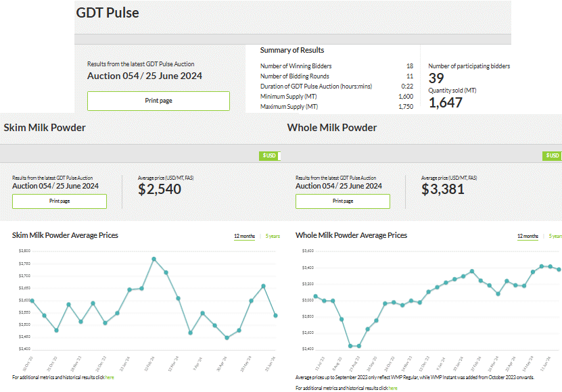
Task: Click Print page in the Skim Milk Powder section
Action: click(x=60, y=201)
